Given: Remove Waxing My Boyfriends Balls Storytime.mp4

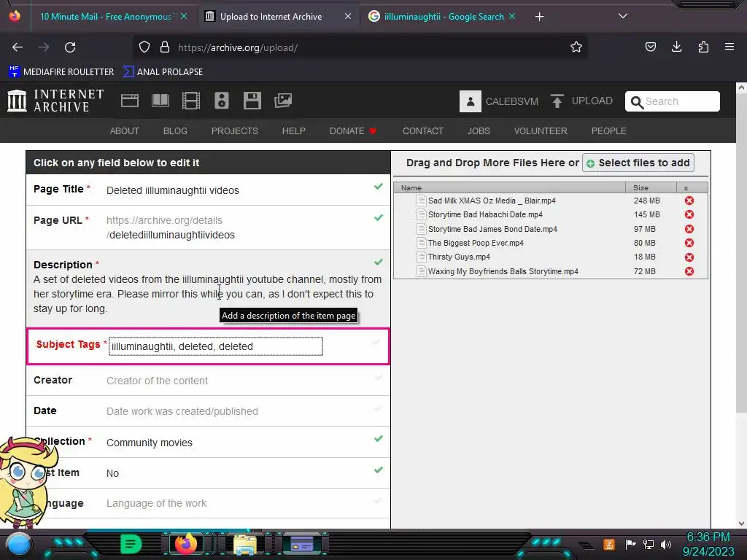Looking at the screenshot, I should click(689, 271).
